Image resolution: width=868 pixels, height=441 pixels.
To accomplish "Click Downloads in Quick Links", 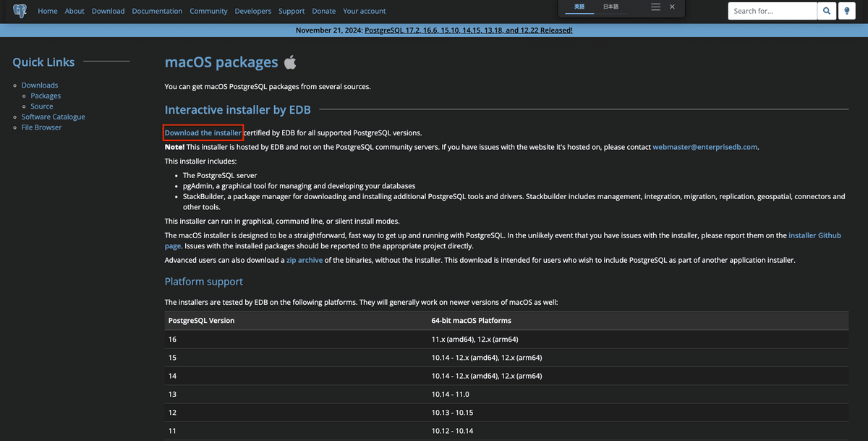I will 40,85.
